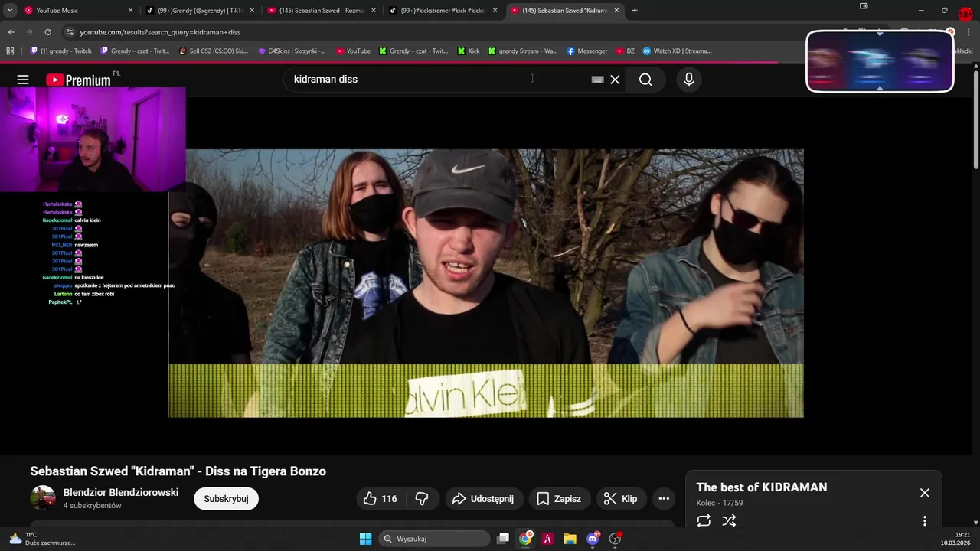Open the three-dot more actions menu under video
The image size is (980, 551).
664,499
